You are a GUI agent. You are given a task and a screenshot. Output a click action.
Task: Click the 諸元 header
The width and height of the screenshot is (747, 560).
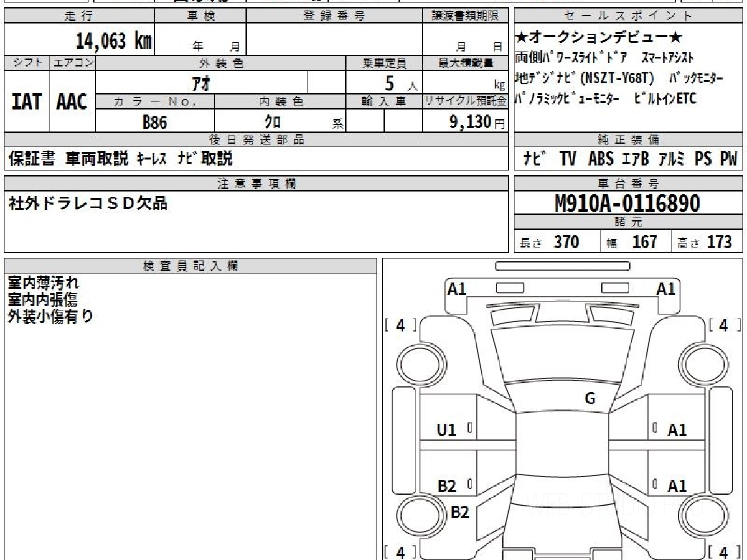pyautogui.click(x=629, y=222)
